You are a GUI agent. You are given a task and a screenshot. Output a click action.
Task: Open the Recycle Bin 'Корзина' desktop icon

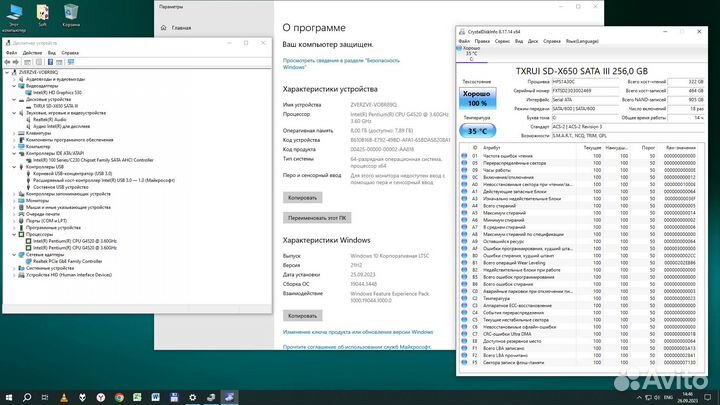[x=71, y=16]
